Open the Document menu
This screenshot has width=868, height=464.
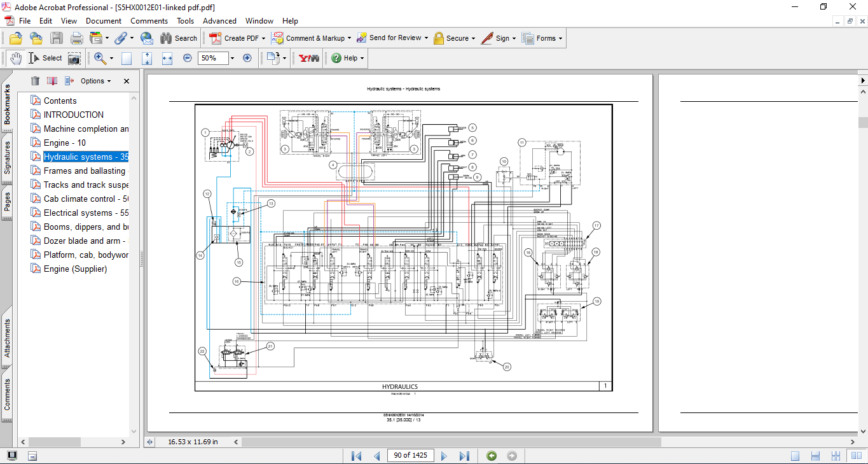(x=104, y=21)
